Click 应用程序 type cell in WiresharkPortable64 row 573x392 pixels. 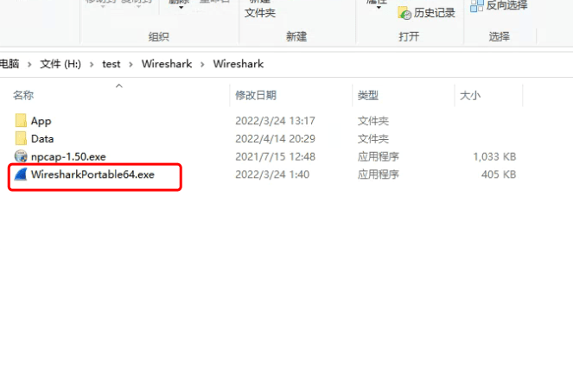[378, 174]
